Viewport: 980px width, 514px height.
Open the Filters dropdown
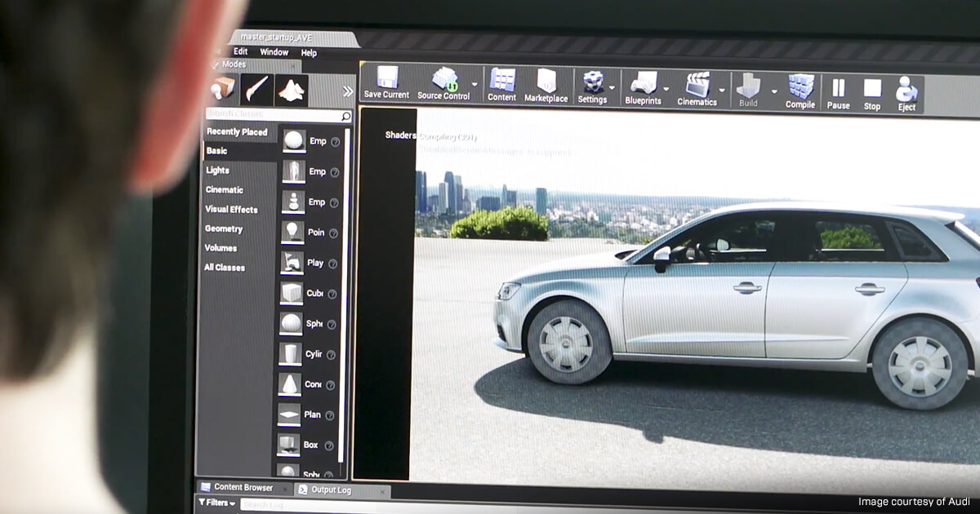coord(218,503)
